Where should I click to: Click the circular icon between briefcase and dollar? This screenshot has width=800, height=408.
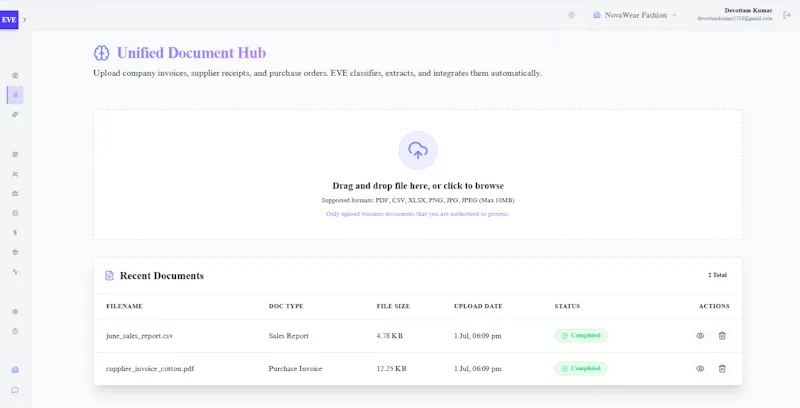tap(15, 213)
